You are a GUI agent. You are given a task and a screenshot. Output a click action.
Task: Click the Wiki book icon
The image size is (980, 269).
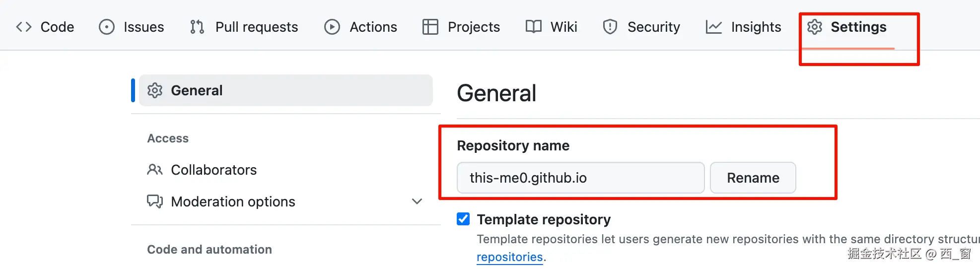click(534, 27)
